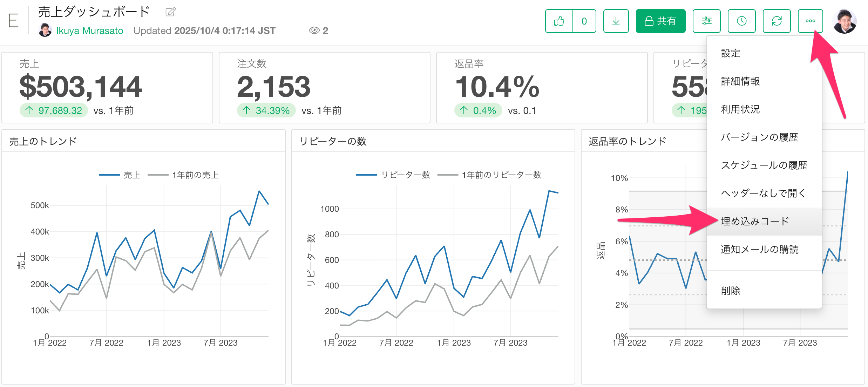The width and height of the screenshot is (868, 387).
Task: Select 設定 from the menu
Action: click(x=731, y=53)
